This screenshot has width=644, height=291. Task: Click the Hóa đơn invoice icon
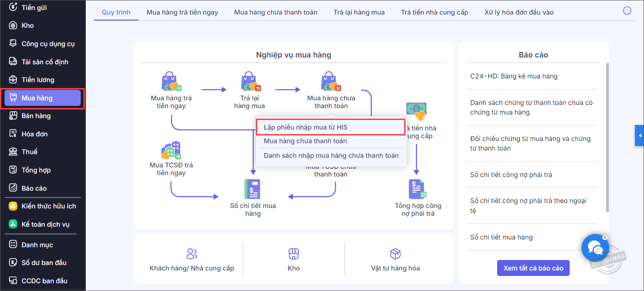coord(13,134)
